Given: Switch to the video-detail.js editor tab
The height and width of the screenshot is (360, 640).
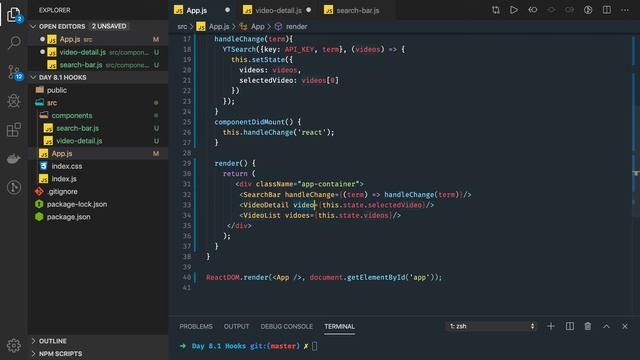Looking at the screenshot, I should 279,10.
